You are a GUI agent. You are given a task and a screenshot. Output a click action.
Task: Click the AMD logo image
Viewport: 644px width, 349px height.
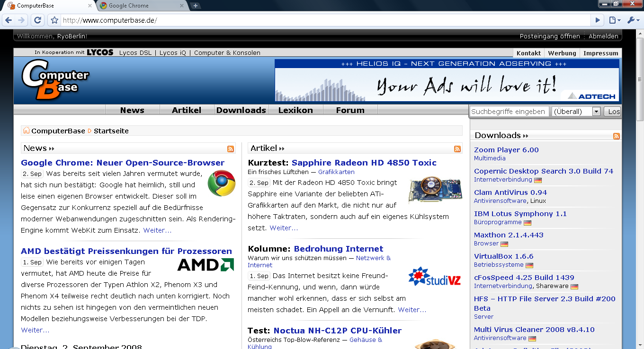[206, 265]
